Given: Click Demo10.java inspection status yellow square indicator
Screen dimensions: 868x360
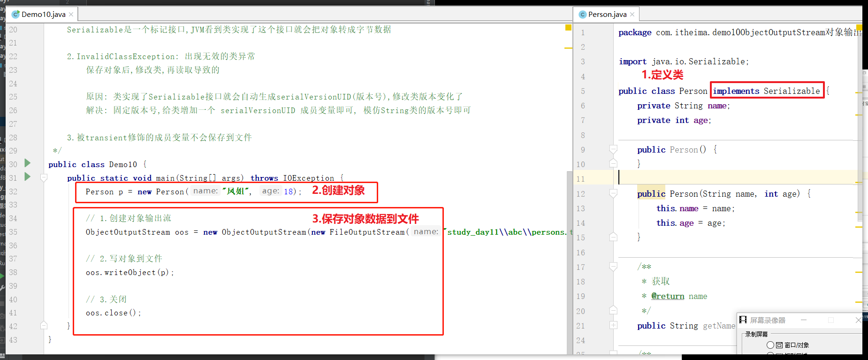Looking at the screenshot, I should coord(568,28).
